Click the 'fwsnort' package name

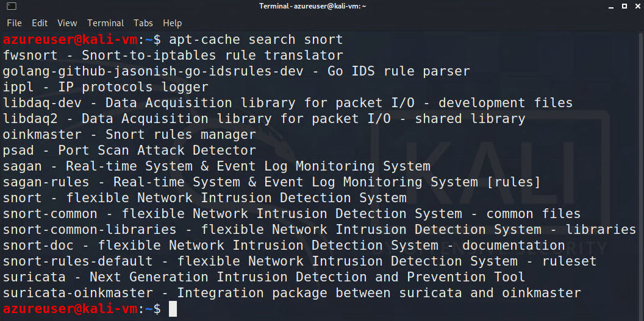pos(30,55)
